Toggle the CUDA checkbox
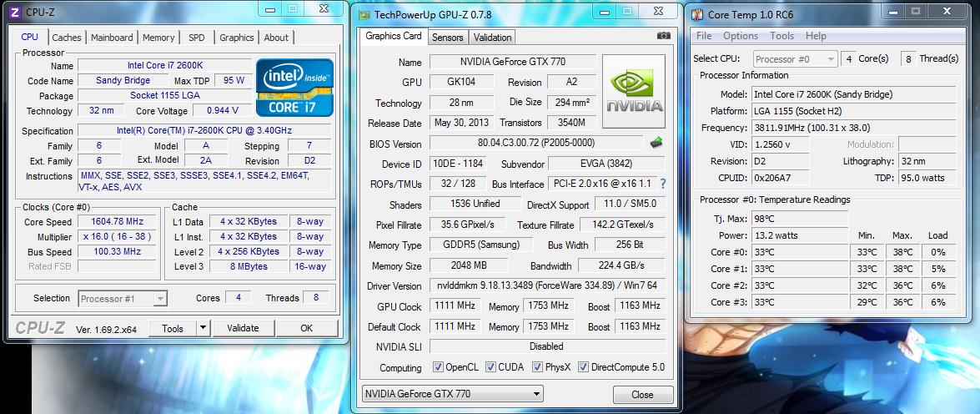Image resolution: width=980 pixels, height=414 pixels. point(490,367)
